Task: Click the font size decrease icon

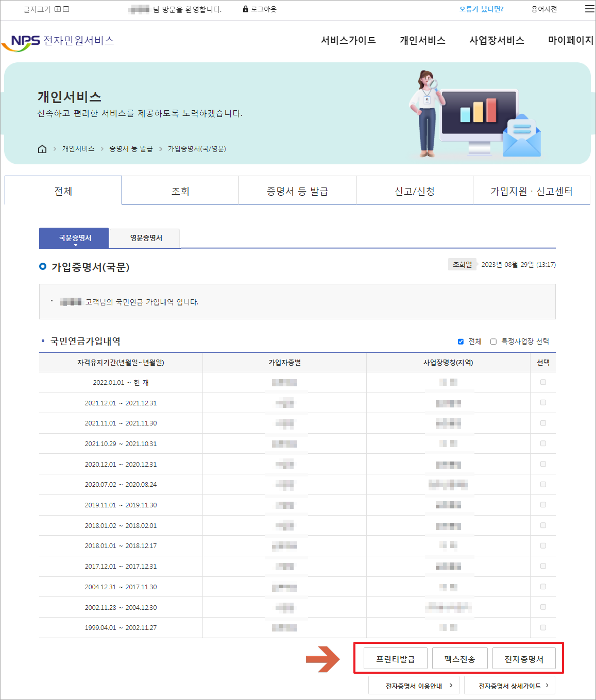Action: 66,9
